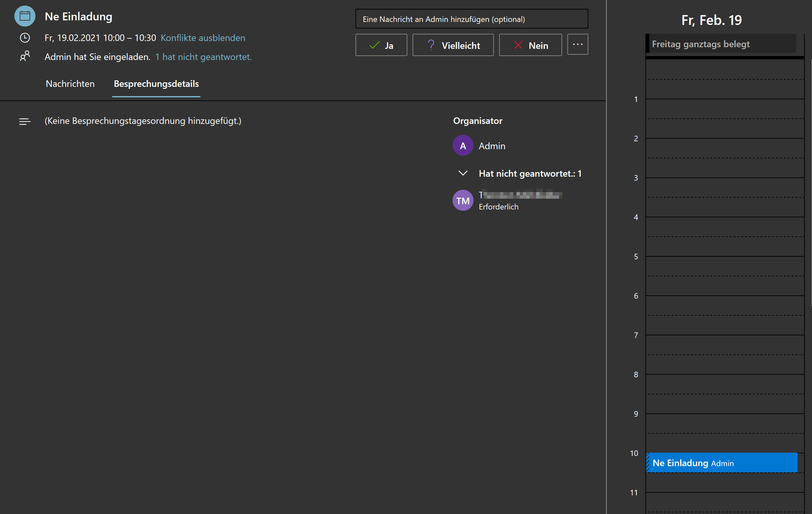This screenshot has height=514, width=812.
Task: Click the TM attendee avatar
Action: point(463,201)
